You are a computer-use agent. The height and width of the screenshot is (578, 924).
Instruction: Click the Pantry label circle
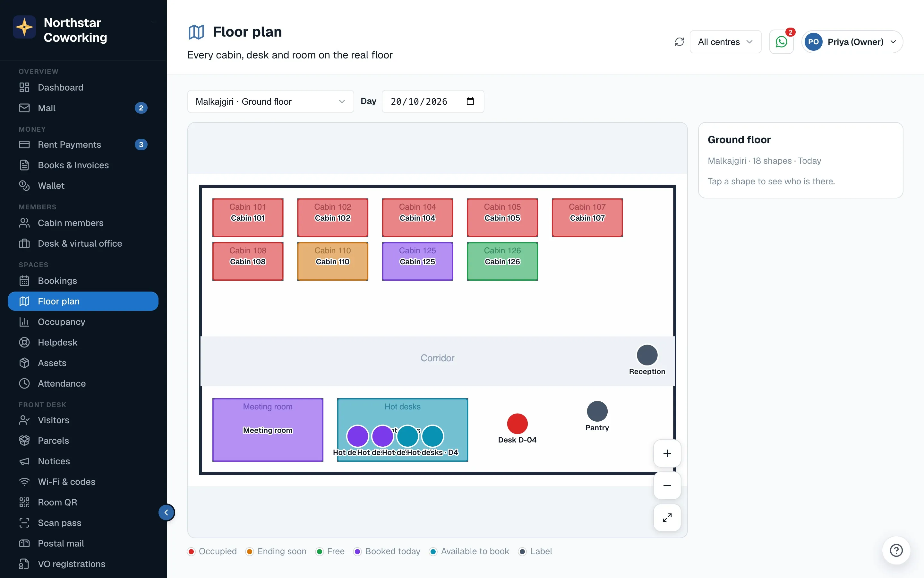pos(597,411)
